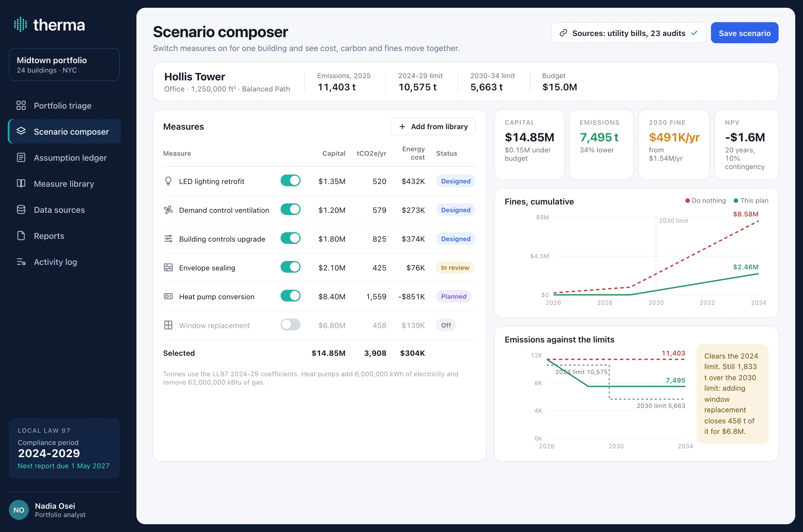The width and height of the screenshot is (803, 532).
Task: Go to the Assumption ledger page
Action: click(x=64, y=158)
